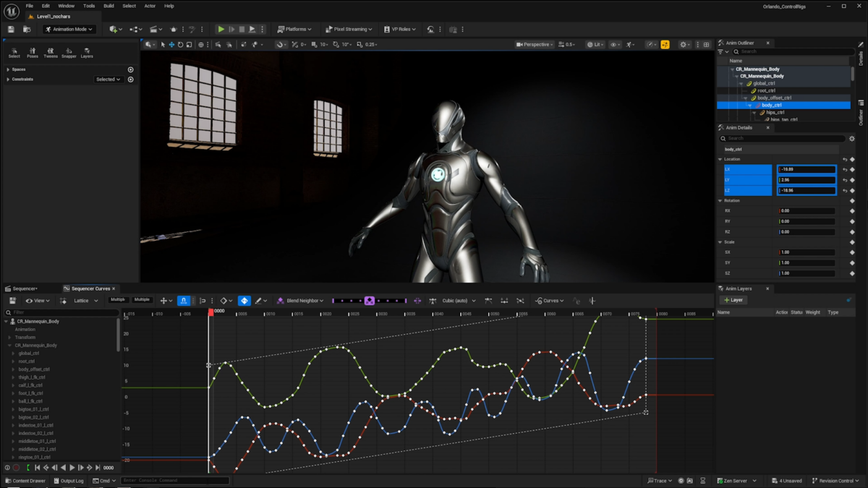Viewport: 868px width, 488px height.
Task: Open the Select tool in Animation panel
Action: point(14,53)
